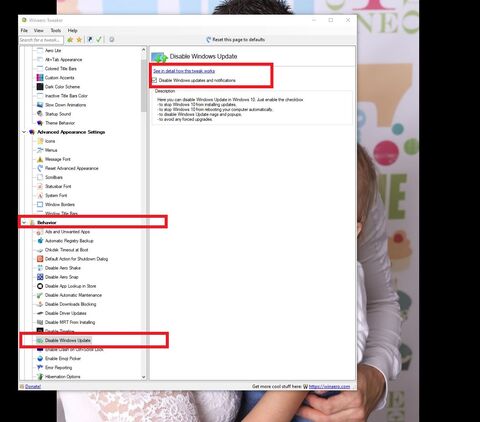Select Disable MRT From Installing tree item
Screen dimensions: 480x422
coord(70,322)
